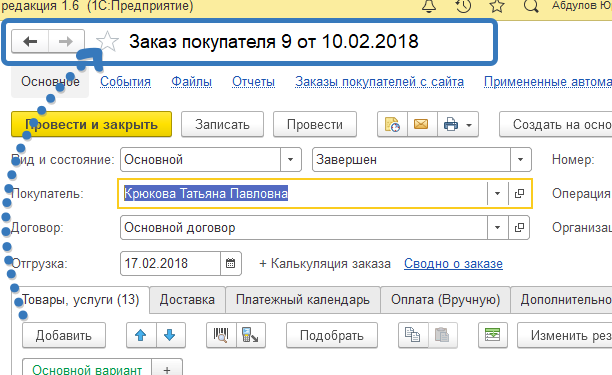The width and height of the screenshot is (612, 375).
Task: Open the Файлы link
Action: tap(192, 82)
